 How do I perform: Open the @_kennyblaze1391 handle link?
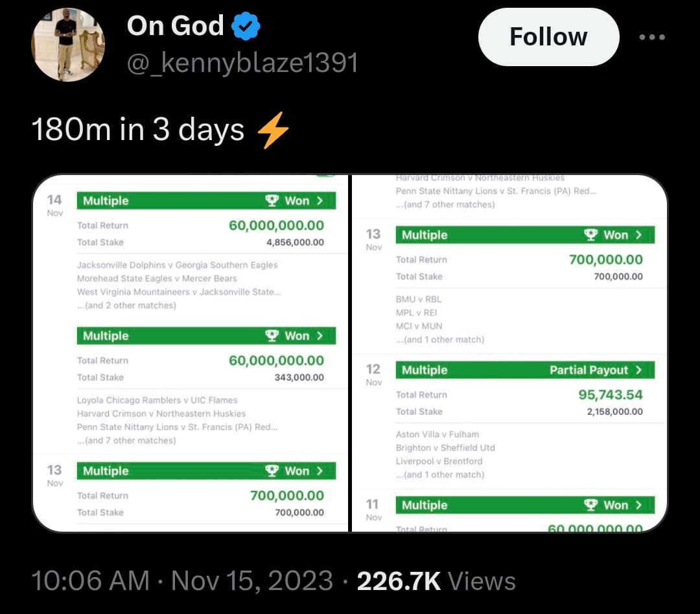click(242, 64)
